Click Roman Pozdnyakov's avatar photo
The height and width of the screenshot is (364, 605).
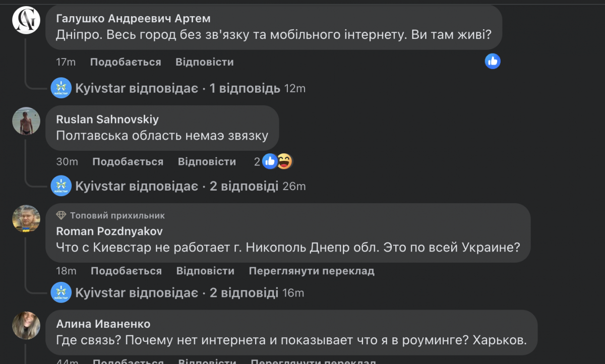click(x=26, y=219)
